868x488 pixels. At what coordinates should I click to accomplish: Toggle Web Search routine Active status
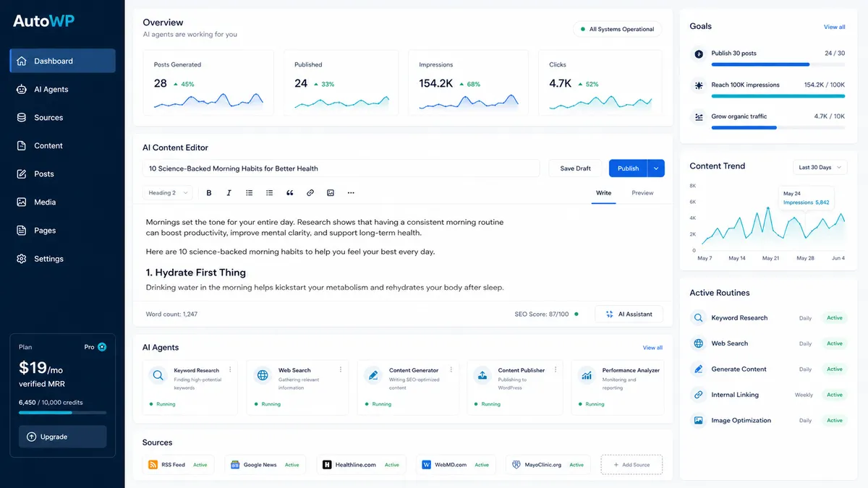coord(835,343)
